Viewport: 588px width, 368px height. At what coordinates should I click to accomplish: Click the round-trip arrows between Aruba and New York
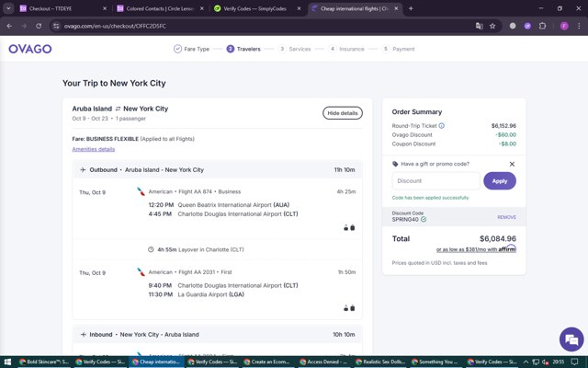[118, 109]
